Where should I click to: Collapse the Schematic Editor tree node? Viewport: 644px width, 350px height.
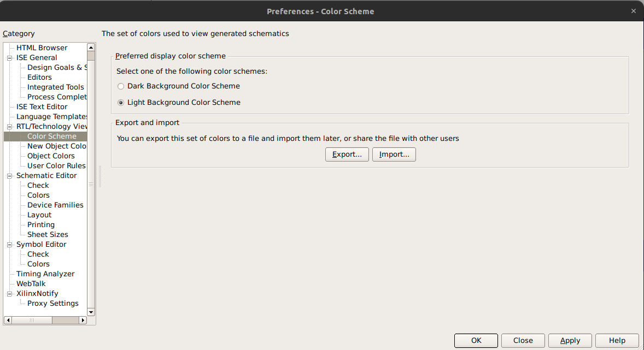pos(9,176)
